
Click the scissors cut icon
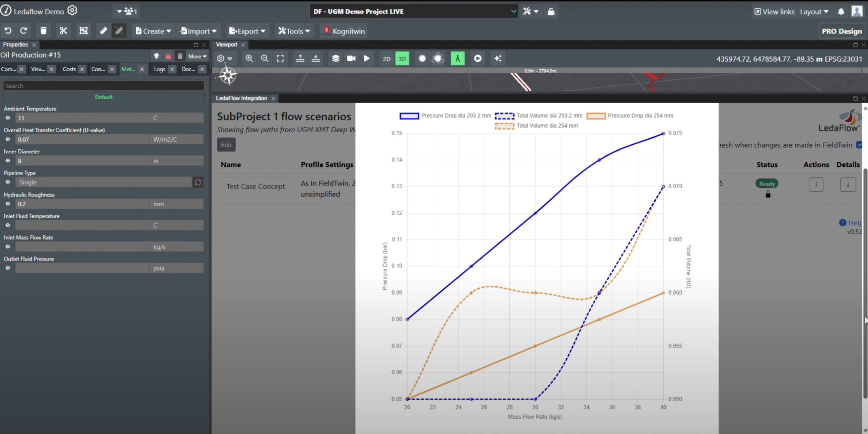[x=63, y=31]
